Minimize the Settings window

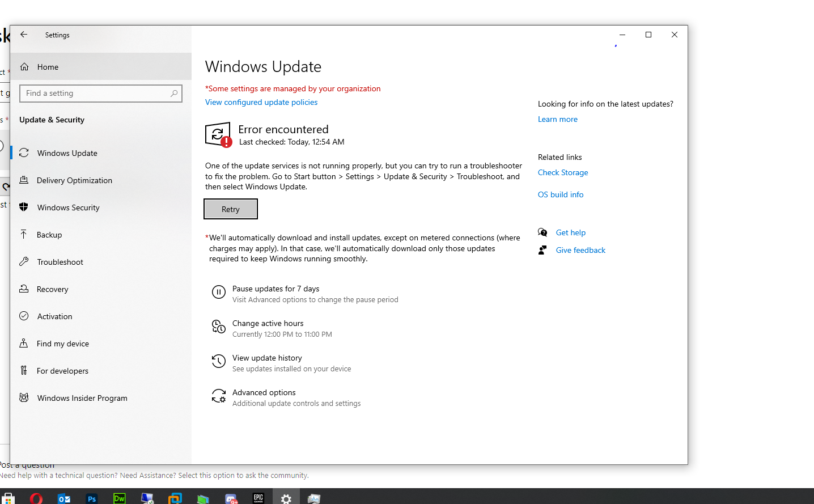(622, 35)
